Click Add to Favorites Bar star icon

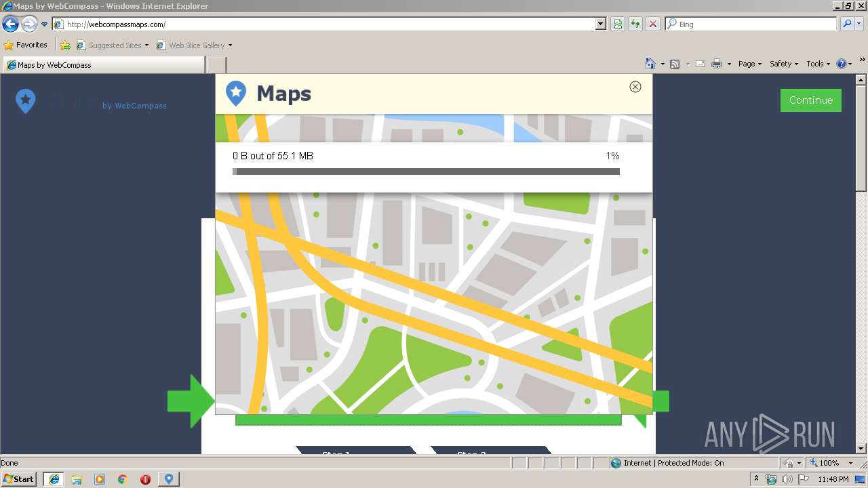(65, 45)
